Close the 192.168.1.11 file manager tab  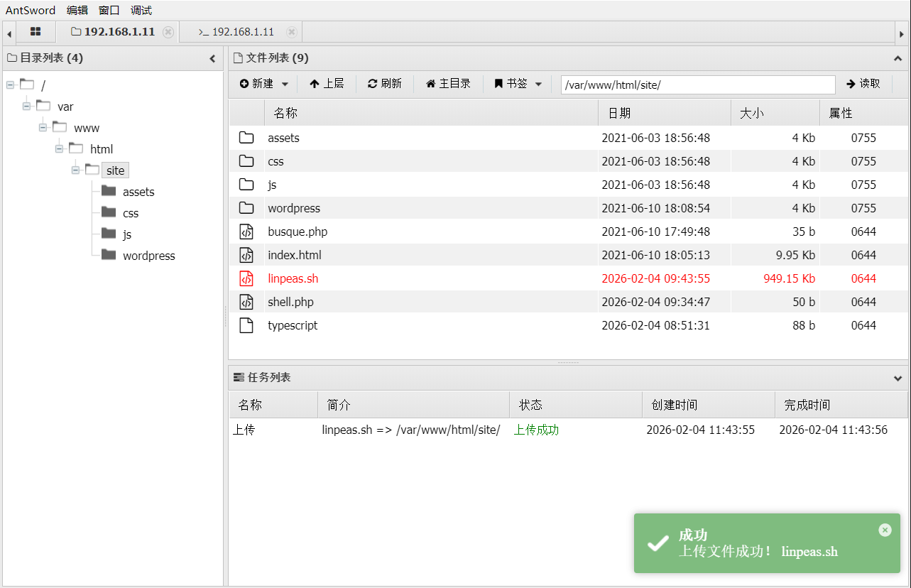(168, 32)
